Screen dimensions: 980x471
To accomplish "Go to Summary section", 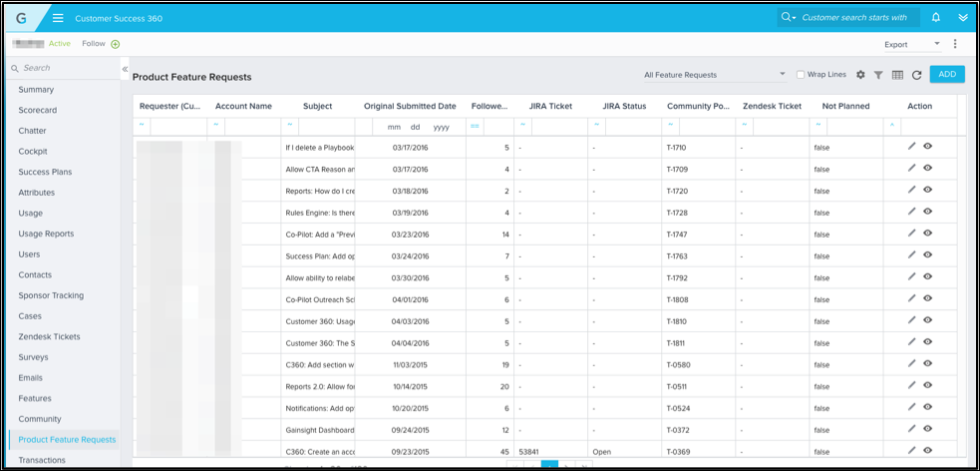I will coord(36,90).
